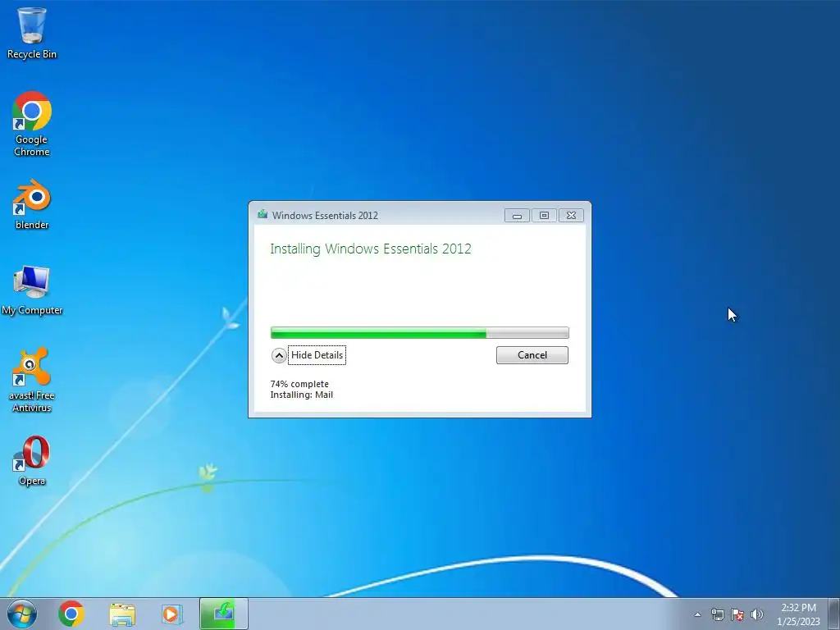Select the Google Chrome desktop shortcut
840x630 pixels.
click(32, 124)
